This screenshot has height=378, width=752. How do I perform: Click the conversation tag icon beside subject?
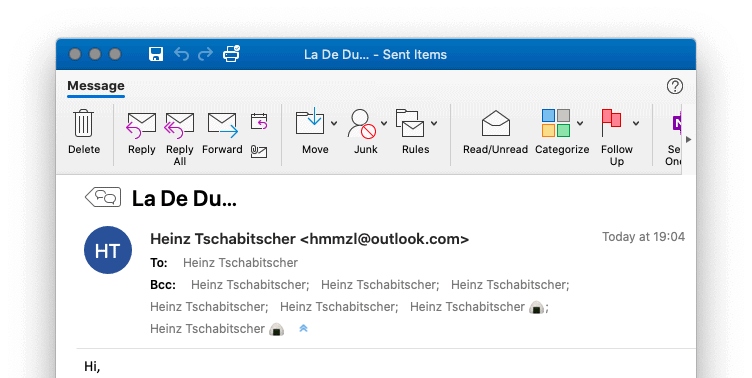pos(103,197)
